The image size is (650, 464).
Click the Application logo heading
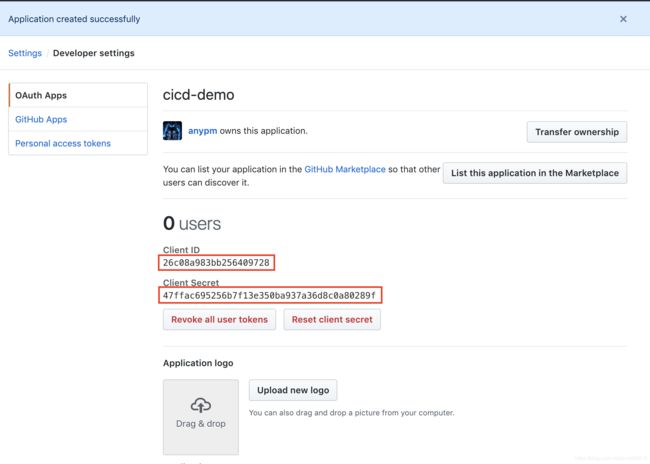click(x=198, y=363)
